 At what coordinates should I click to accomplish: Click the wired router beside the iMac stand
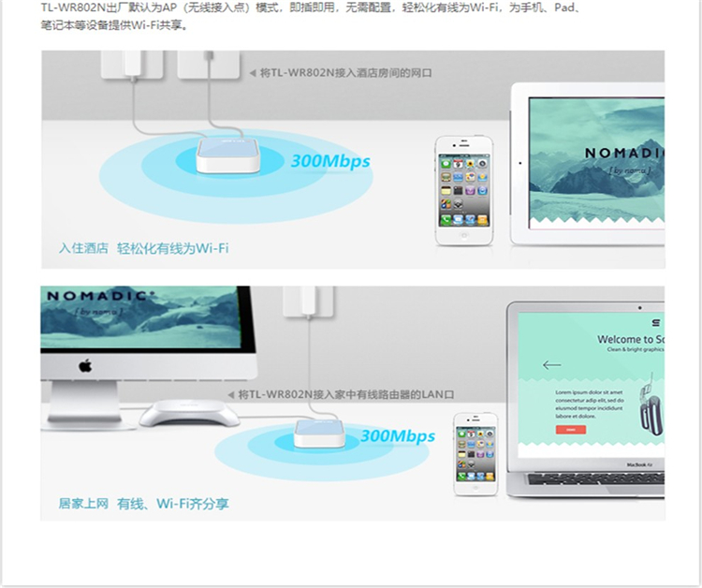coord(189,413)
